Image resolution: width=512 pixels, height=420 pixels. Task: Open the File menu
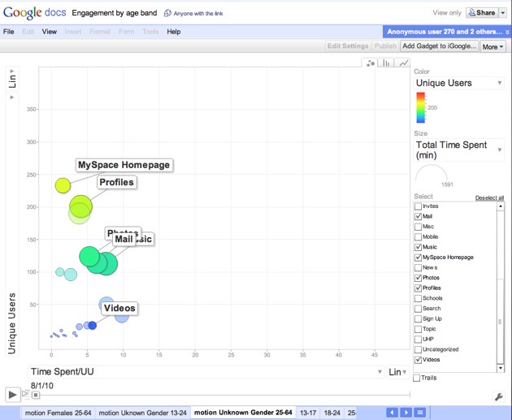8,32
